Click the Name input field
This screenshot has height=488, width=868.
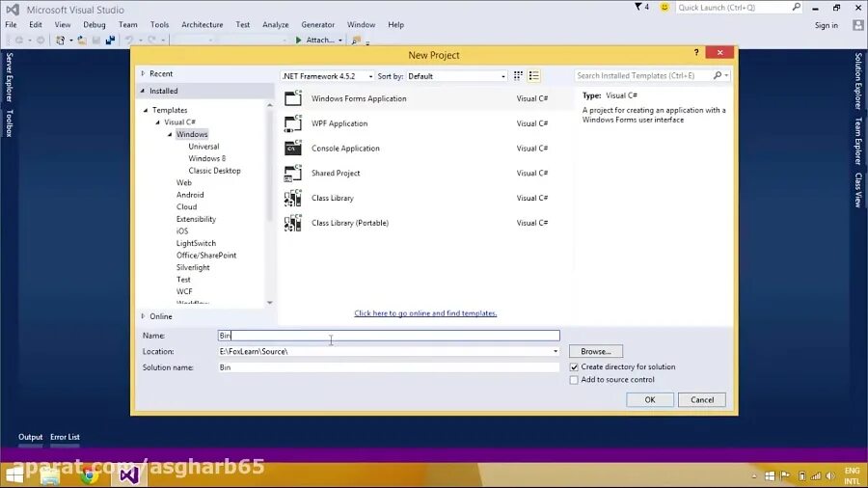tap(389, 336)
